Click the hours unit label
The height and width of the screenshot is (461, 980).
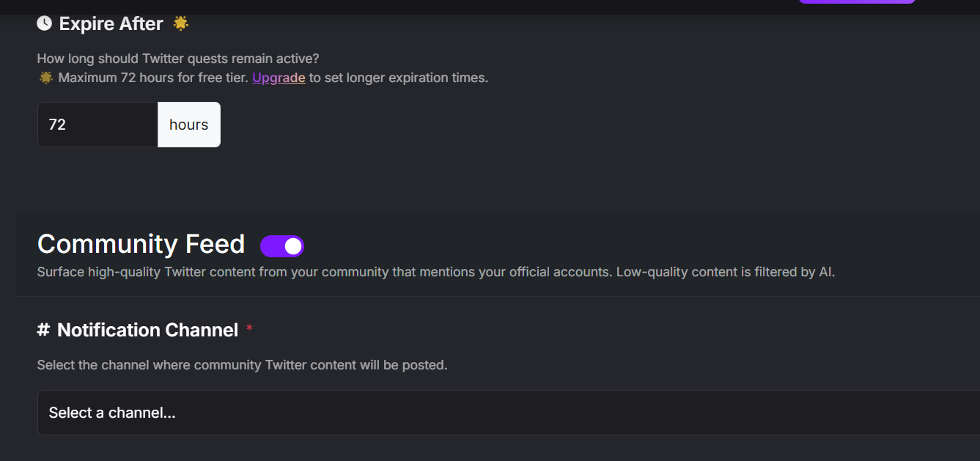point(188,124)
